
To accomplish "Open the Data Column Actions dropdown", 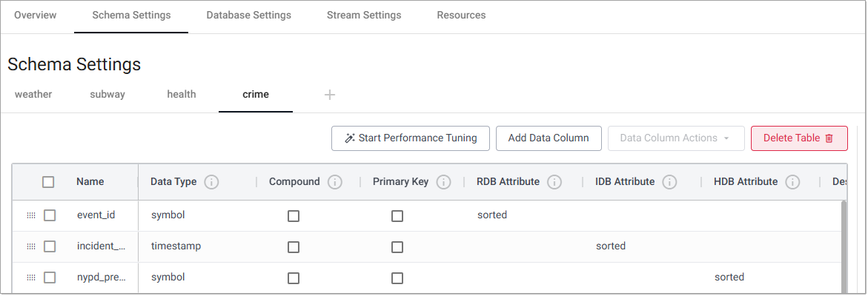I will [675, 138].
